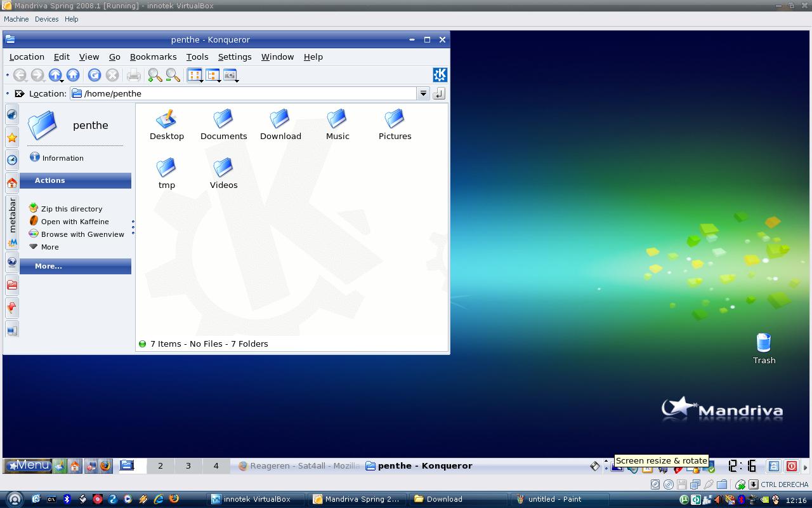This screenshot has height=508, width=812.
Task: Switch to Image View mode
Action: pos(230,75)
